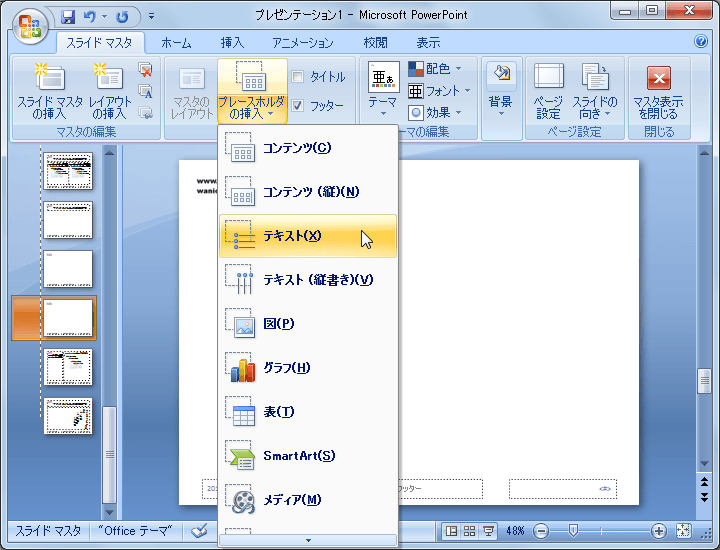Choose SmartArt(S) placeholder

[308, 456]
